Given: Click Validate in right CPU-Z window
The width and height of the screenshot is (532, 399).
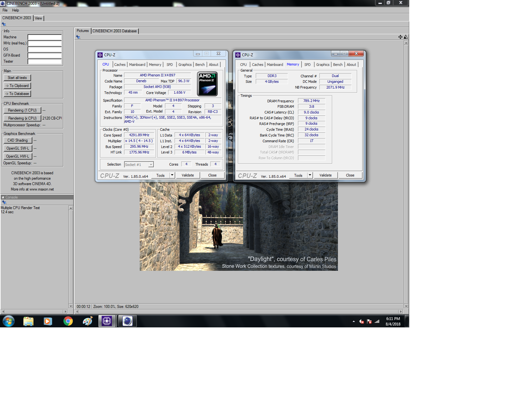Looking at the screenshot, I should click(325, 175).
